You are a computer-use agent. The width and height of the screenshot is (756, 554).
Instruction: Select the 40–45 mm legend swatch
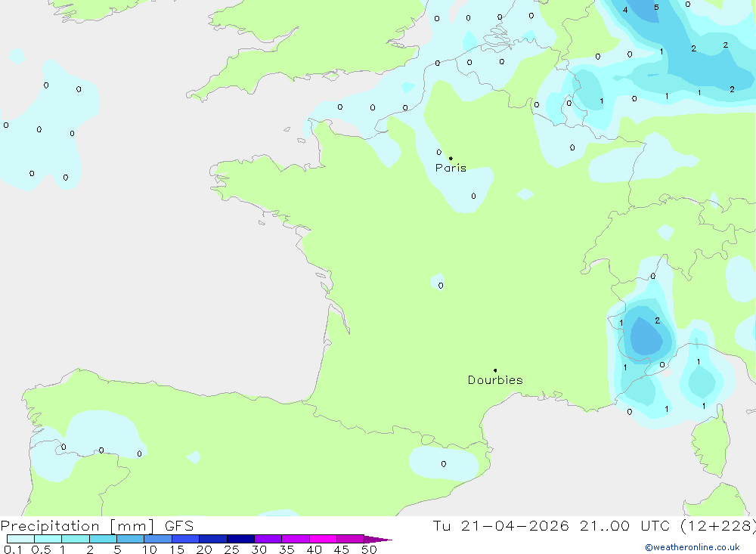pos(323,539)
